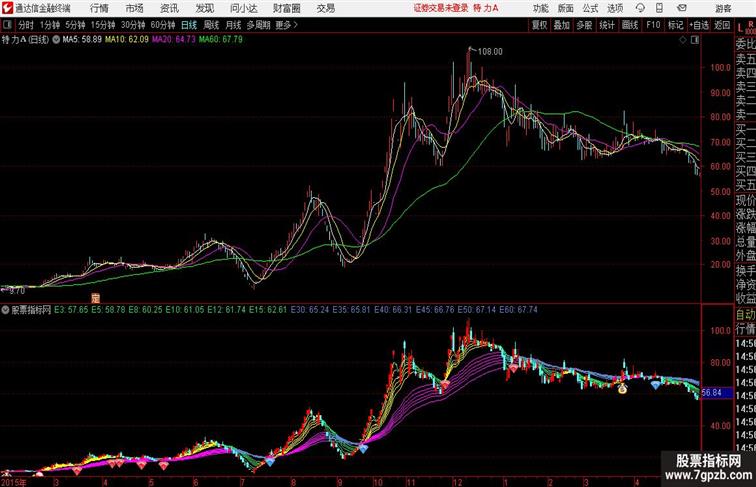The image size is (756, 487).
Task: Click the MA60: 67.79 value
Action: [x=221, y=40]
